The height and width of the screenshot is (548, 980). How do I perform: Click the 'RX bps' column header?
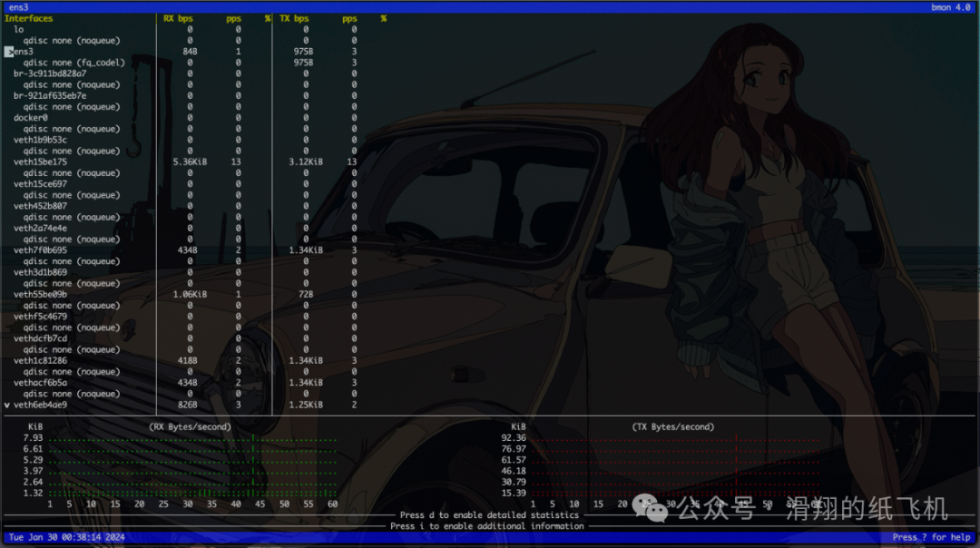click(178, 19)
